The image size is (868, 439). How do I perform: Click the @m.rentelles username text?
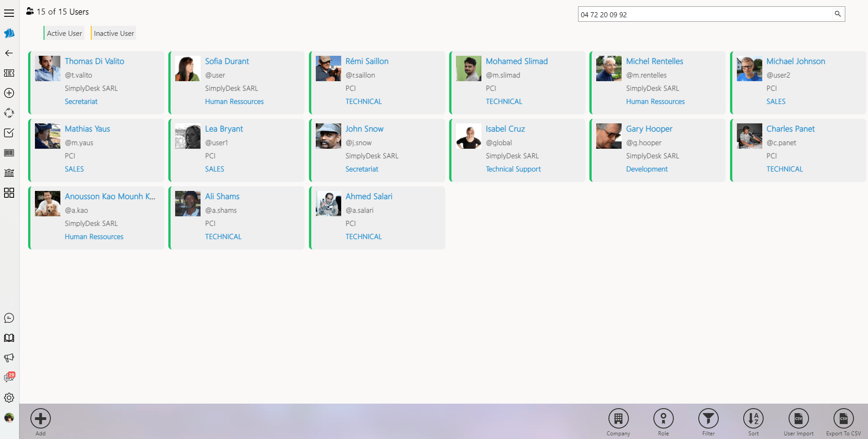647,75
